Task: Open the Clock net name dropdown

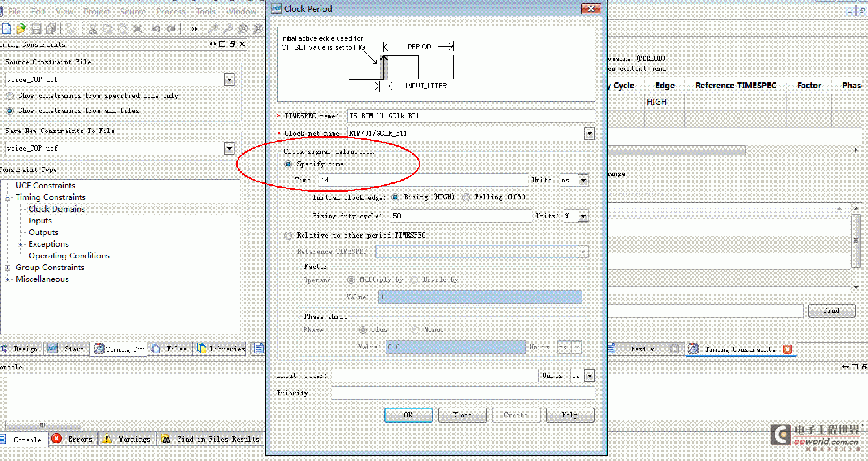Action: (x=589, y=133)
